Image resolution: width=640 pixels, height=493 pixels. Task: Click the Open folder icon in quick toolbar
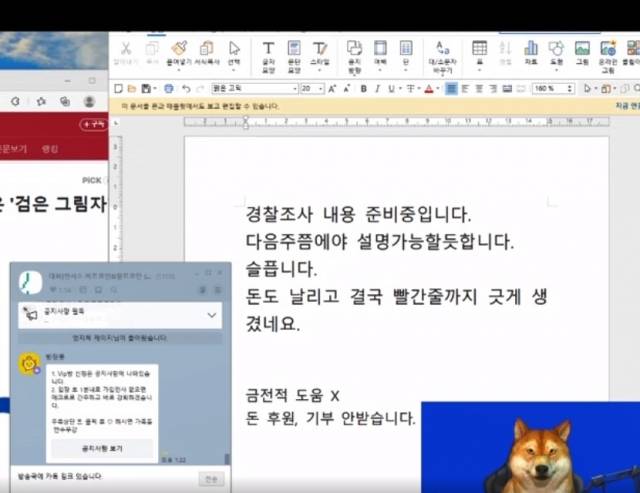click(131, 88)
